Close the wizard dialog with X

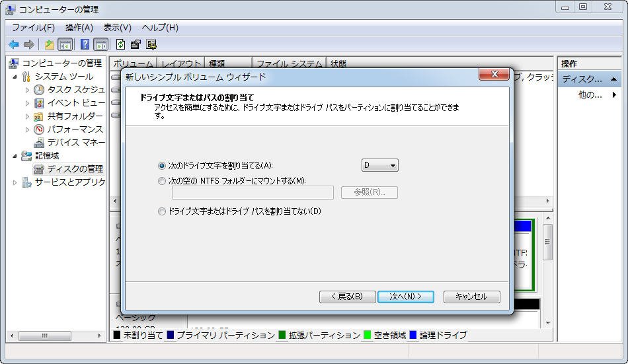pos(494,74)
